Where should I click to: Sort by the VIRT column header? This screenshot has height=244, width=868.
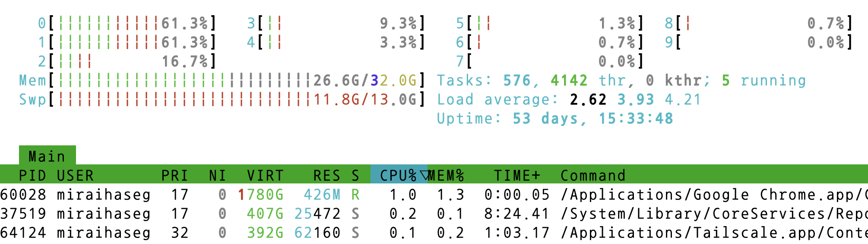(x=265, y=175)
